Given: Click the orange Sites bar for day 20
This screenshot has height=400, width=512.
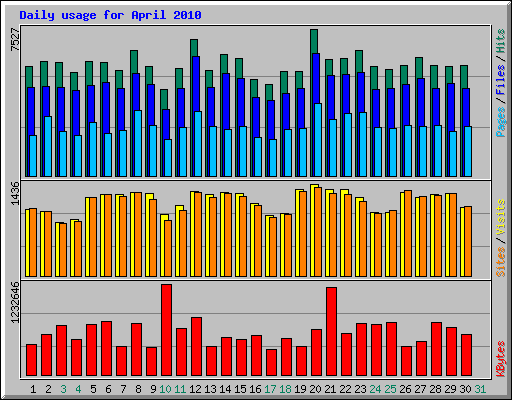Looking at the screenshot, I should [318, 232].
